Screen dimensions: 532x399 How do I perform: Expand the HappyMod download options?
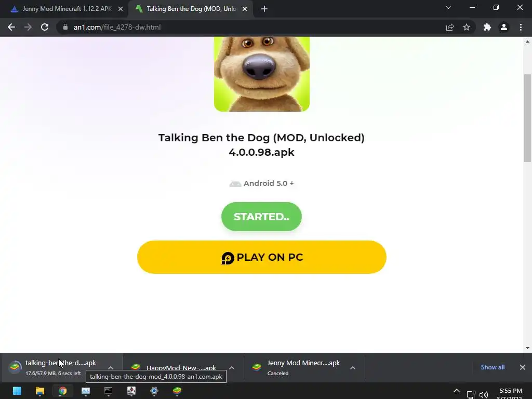232,368
